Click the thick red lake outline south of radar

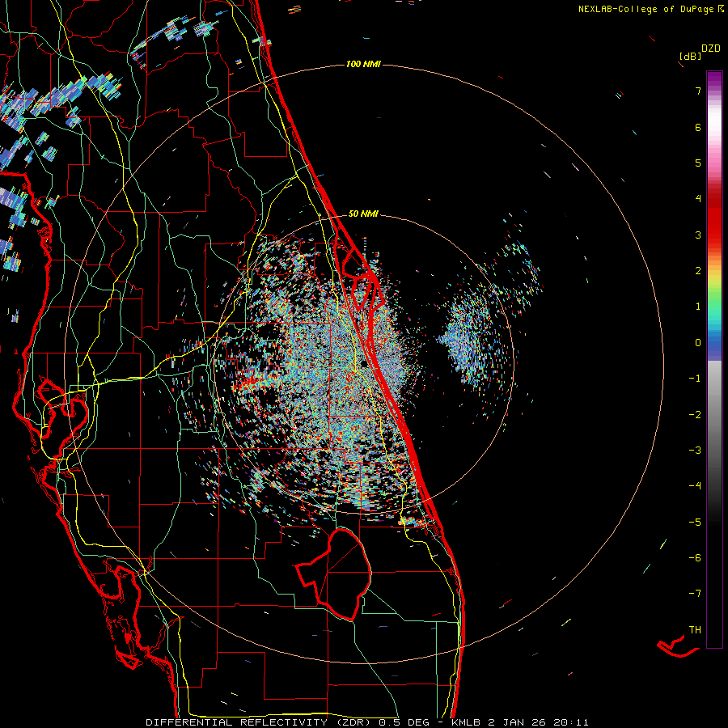pos(333,574)
